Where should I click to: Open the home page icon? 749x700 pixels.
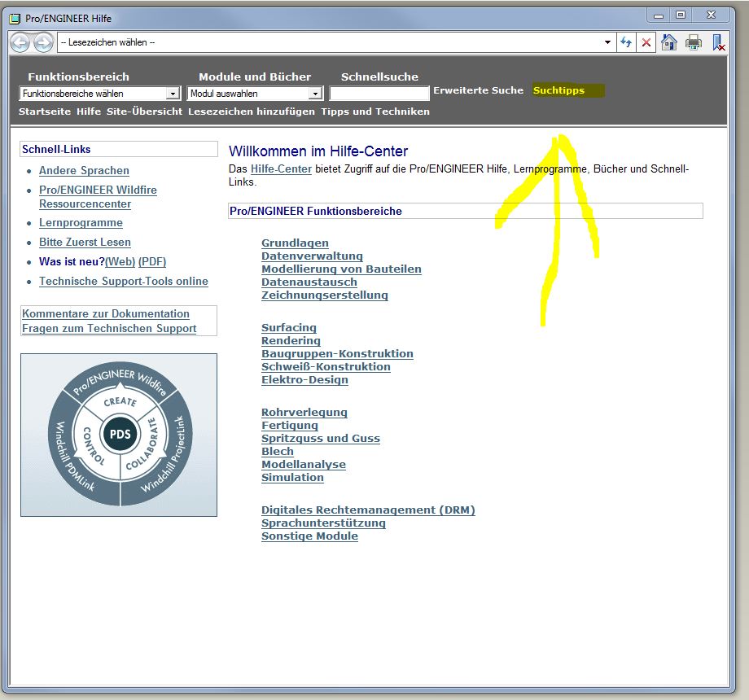pyautogui.click(x=668, y=42)
